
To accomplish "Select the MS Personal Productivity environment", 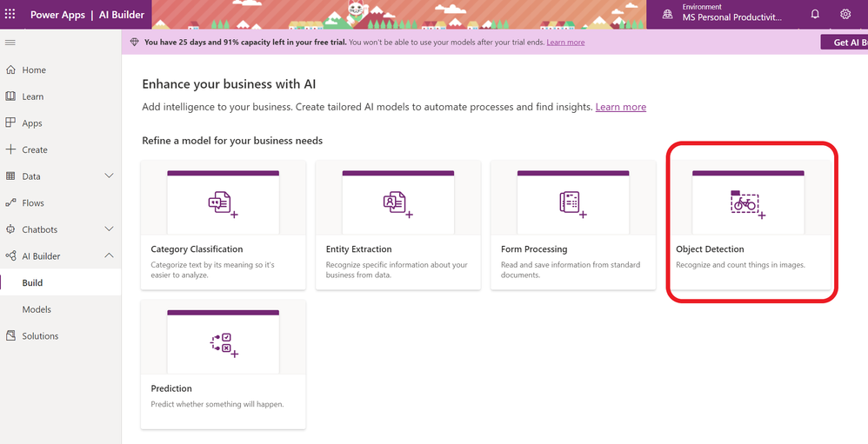I will (731, 17).
